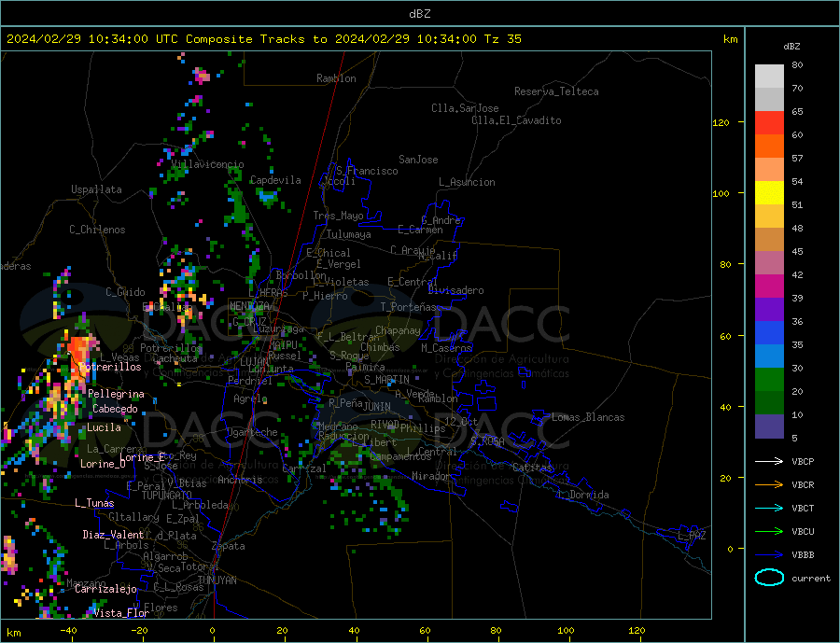The height and width of the screenshot is (643, 840).
Task: Click the 'Carrizalejo' place label
Action: [105, 590]
